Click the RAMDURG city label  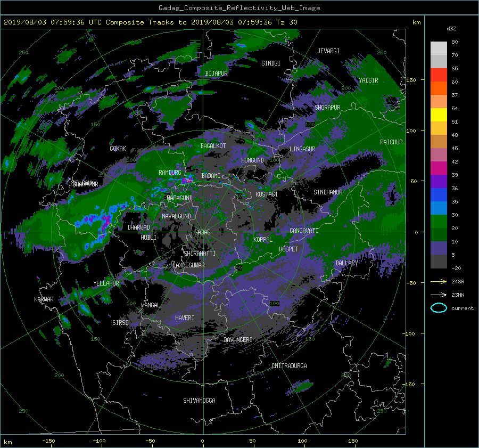pyautogui.click(x=170, y=173)
